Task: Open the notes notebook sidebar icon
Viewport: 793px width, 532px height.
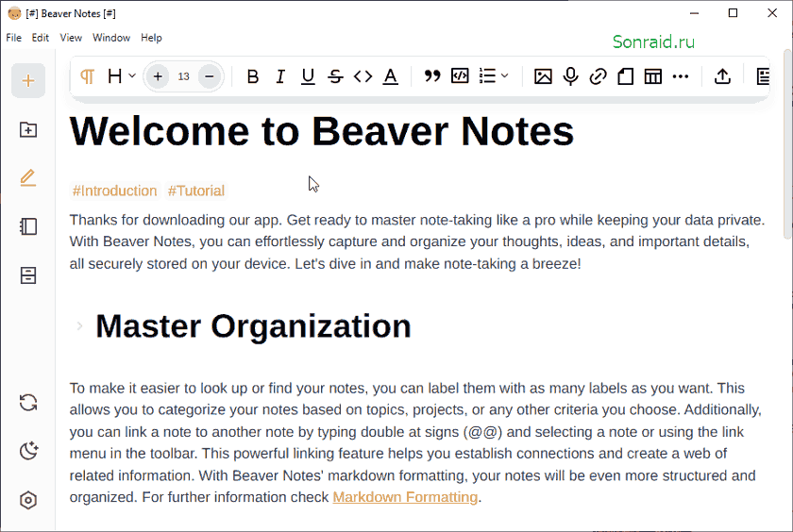Action: pos(28,226)
